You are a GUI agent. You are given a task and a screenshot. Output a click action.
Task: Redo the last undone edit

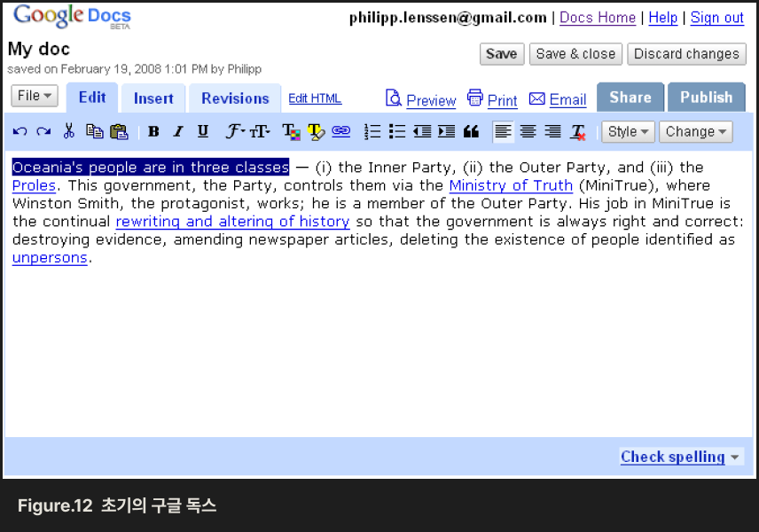[x=43, y=131]
